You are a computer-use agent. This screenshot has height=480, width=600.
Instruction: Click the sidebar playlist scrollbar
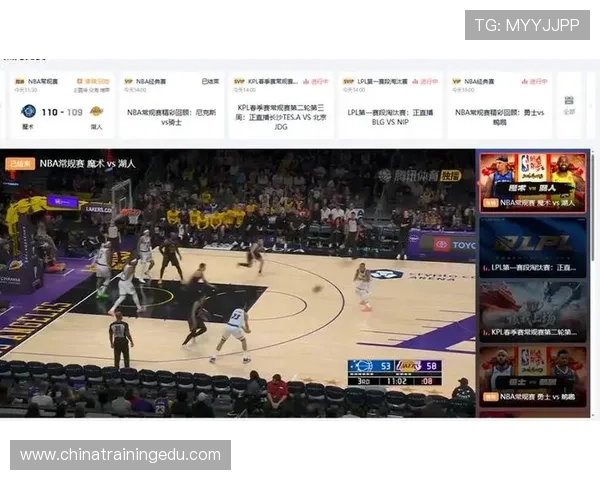point(593,207)
